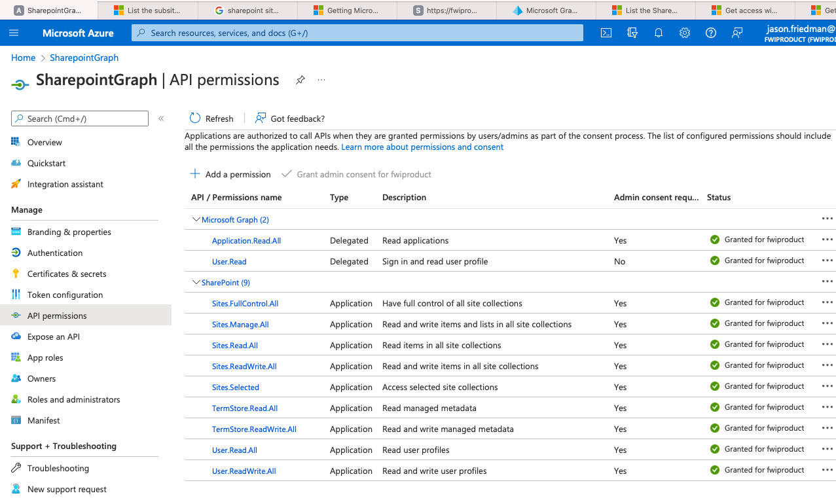This screenshot has width=836, height=504.
Task: Open the Learn more about permissions link
Action: (x=422, y=147)
